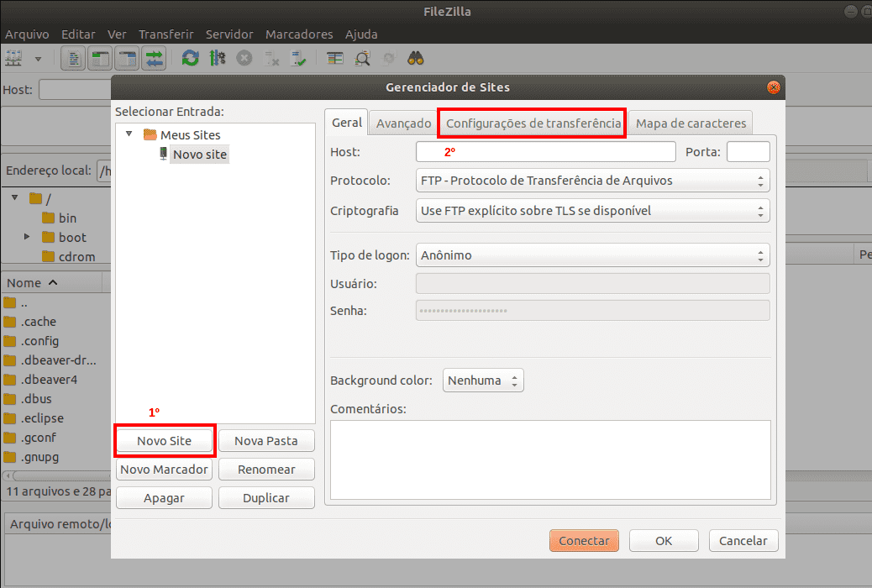Screen dimensions: 872x588
Task: Select the .eclipse folder in file list
Action: pos(34,418)
